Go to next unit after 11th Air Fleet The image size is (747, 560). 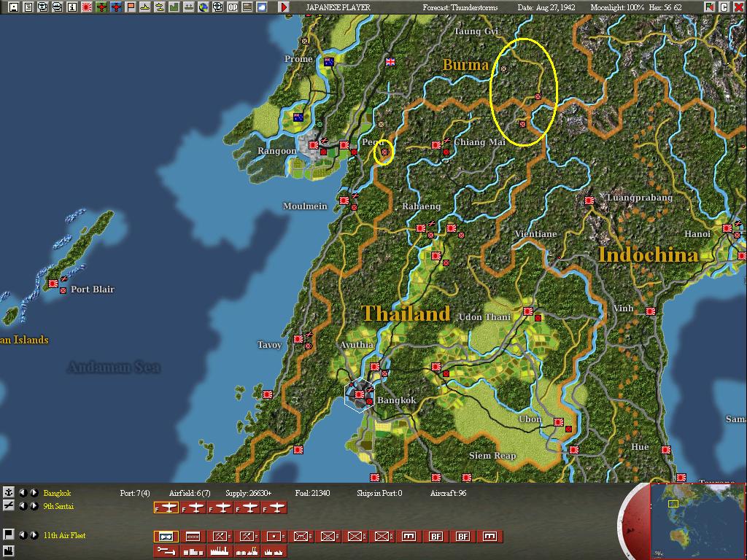[x=34, y=534]
